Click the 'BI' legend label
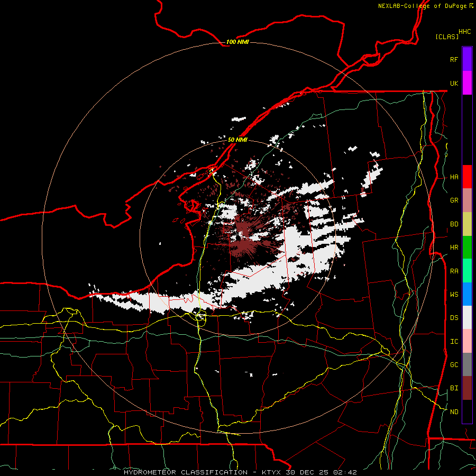Image resolution: width=476 pixels, height=476 pixels. [454, 388]
